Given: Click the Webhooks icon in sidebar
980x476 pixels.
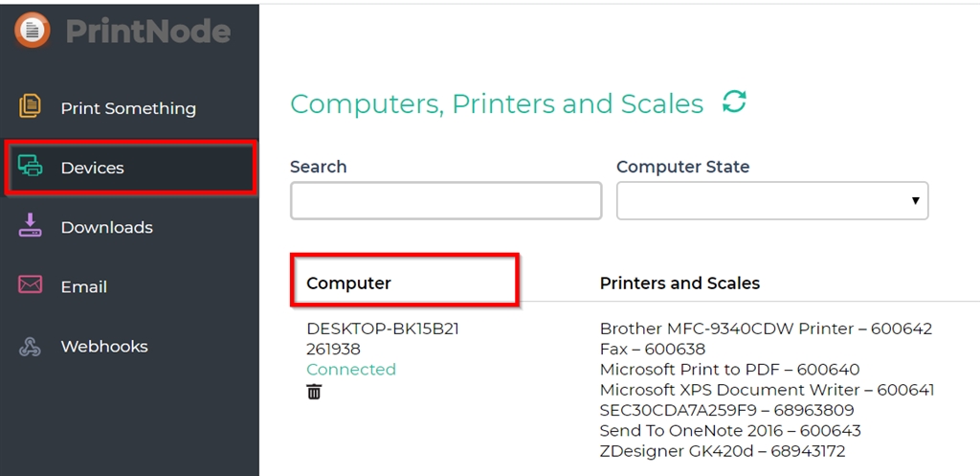Looking at the screenshot, I should pos(30,347).
